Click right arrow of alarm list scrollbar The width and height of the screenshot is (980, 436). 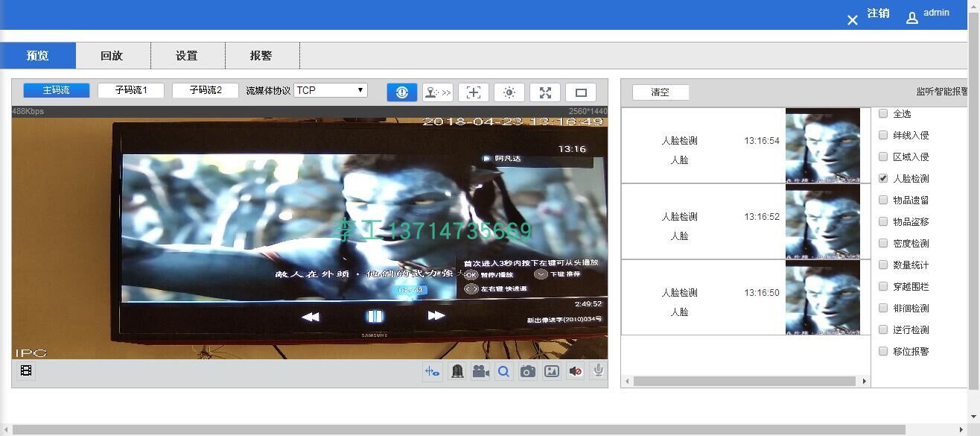864,381
